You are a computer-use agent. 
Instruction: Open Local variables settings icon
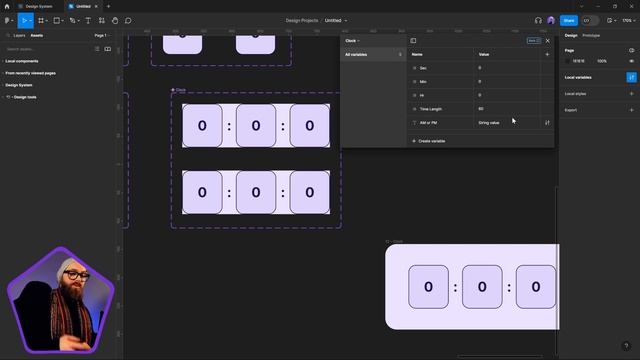coord(631,77)
